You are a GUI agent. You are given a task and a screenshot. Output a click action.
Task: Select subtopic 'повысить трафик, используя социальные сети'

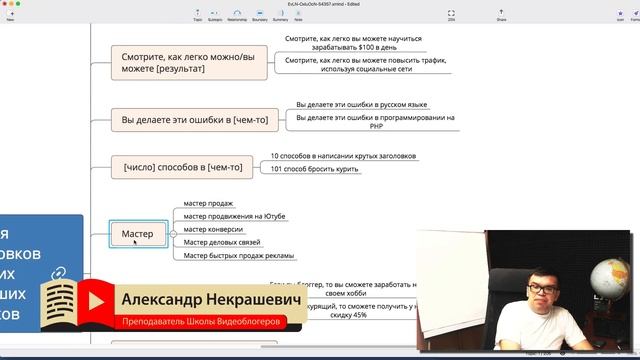point(366,64)
